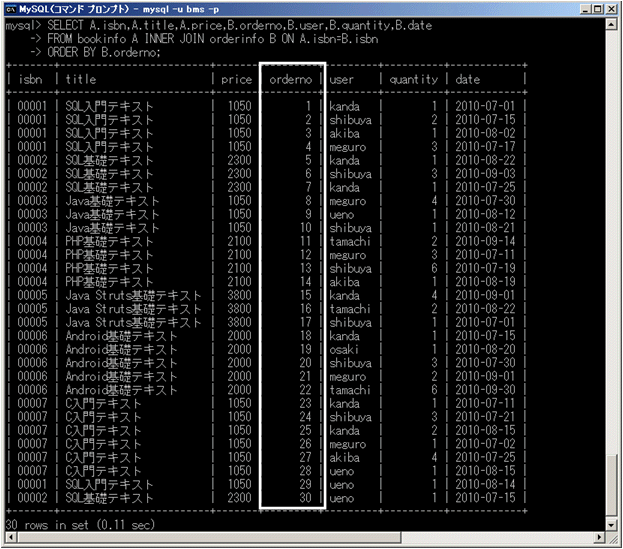Click user 'ueno' in order 28 row
The height and width of the screenshot is (549, 623).
coord(342,471)
